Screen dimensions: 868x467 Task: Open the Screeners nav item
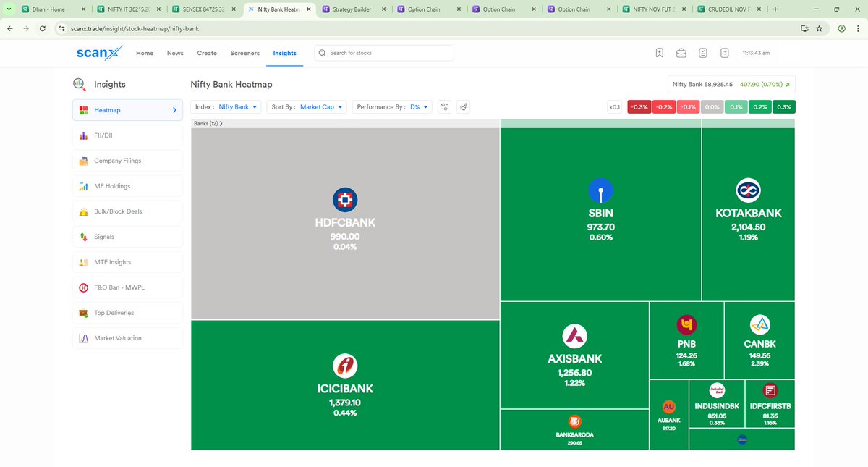[x=244, y=53]
